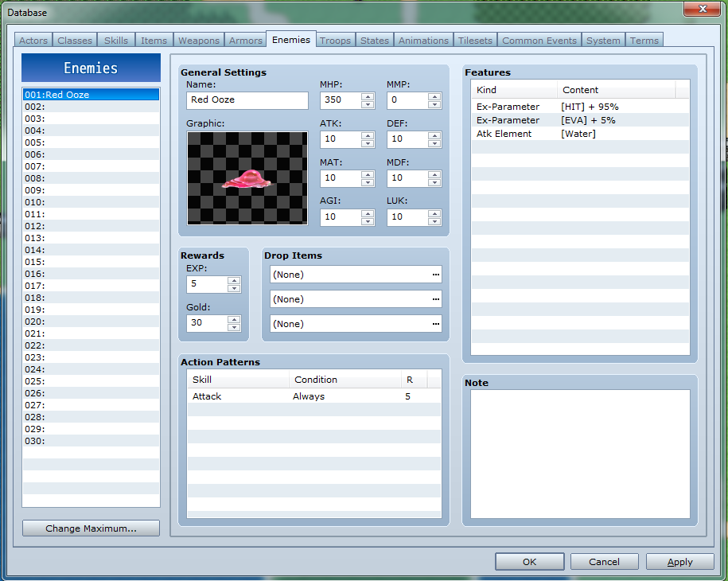Go to the Skills tab

(x=116, y=41)
